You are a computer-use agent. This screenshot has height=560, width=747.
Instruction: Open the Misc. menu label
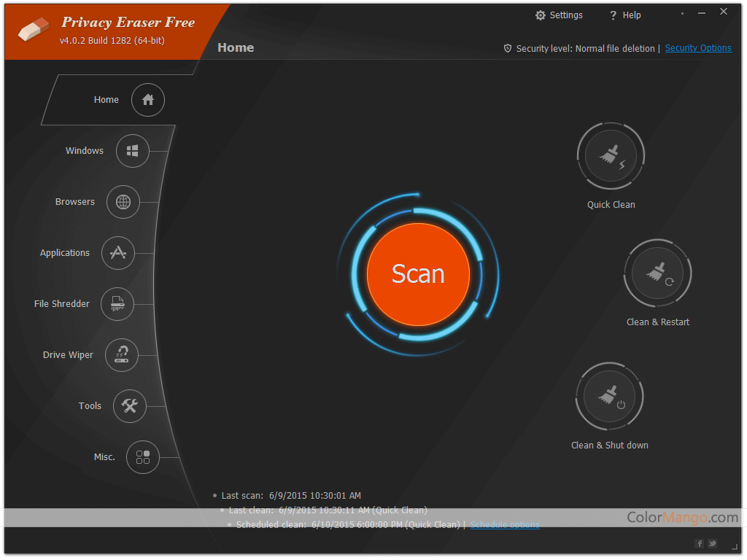pyautogui.click(x=104, y=457)
